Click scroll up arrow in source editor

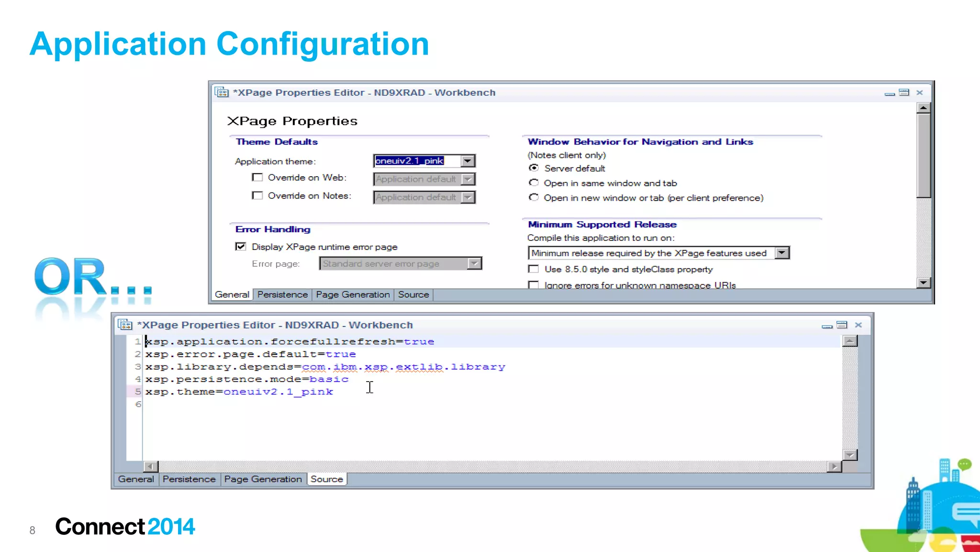[x=850, y=341]
